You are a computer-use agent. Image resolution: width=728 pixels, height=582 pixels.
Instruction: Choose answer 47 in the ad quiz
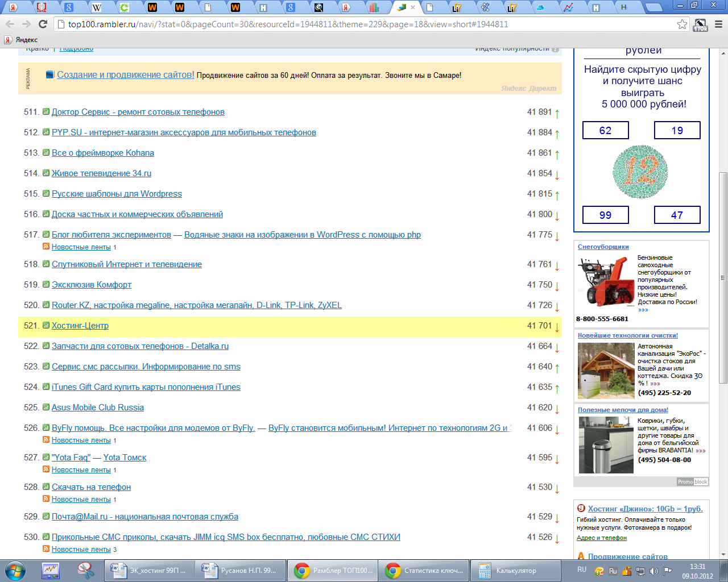(x=677, y=215)
